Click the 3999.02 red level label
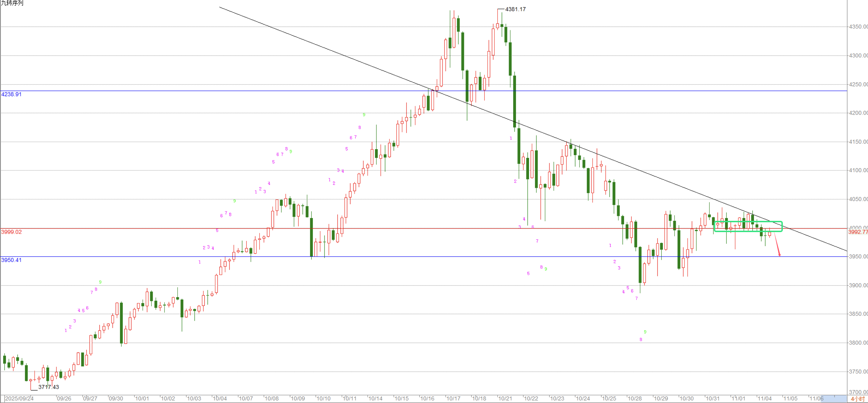Viewport: 868px width, 403px height. [11, 232]
